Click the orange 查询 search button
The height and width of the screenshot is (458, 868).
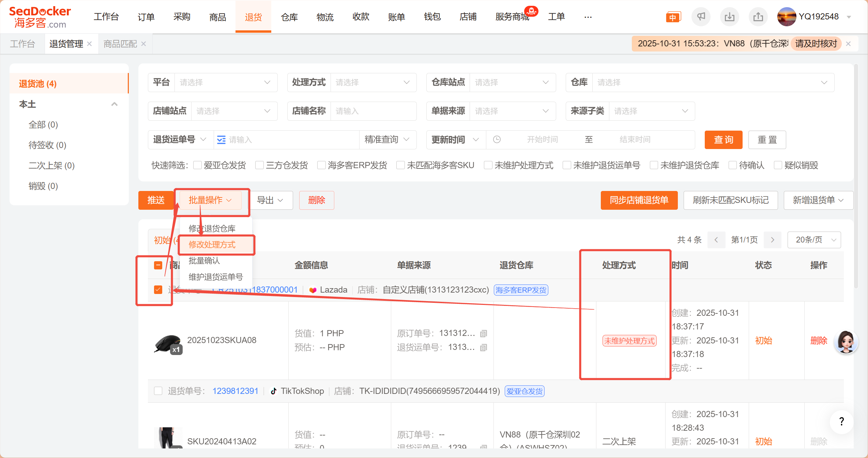pyautogui.click(x=723, y=140)
